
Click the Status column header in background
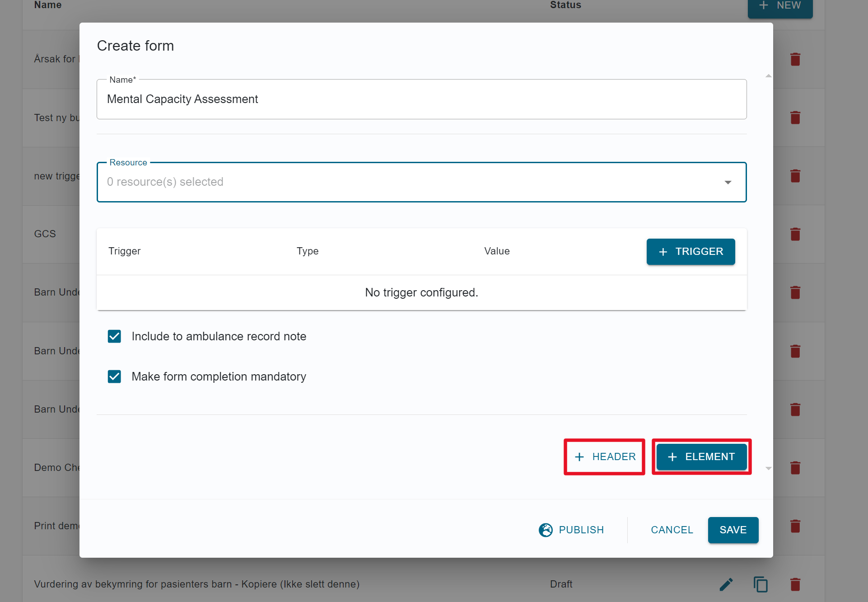click(565, 5)
